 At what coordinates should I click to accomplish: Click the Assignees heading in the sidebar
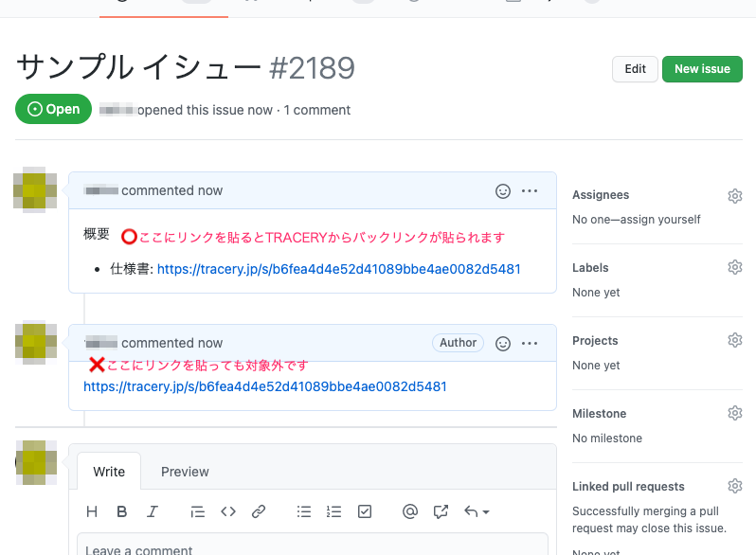tap(601, 195)
